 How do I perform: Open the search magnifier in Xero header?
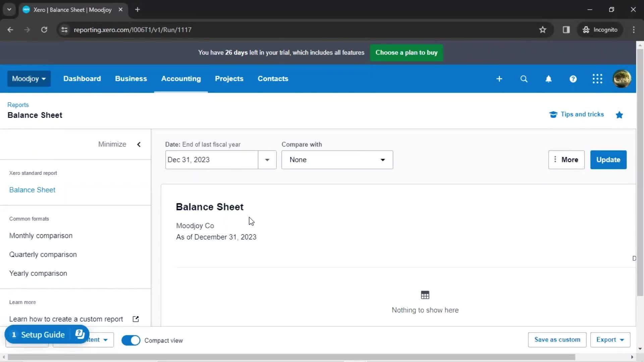524,79
